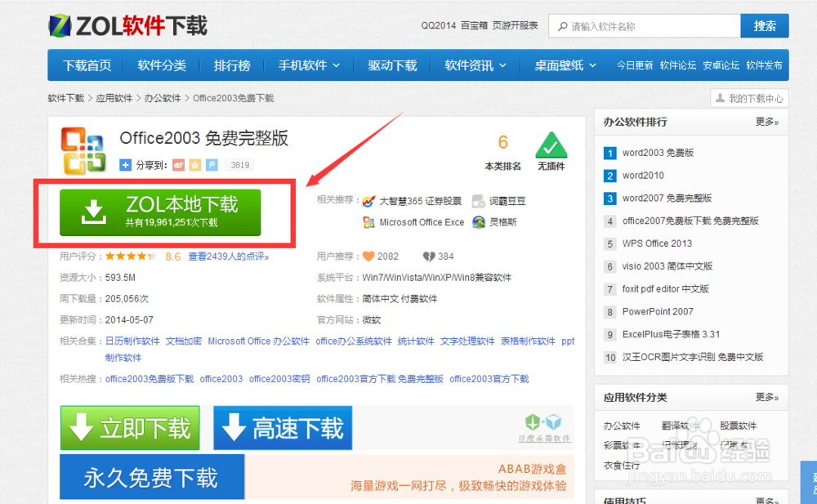This screenshot has height=504, width=817.
Task: Open visio 2003 简体中文版 ranking item
Action: [667, 266]
